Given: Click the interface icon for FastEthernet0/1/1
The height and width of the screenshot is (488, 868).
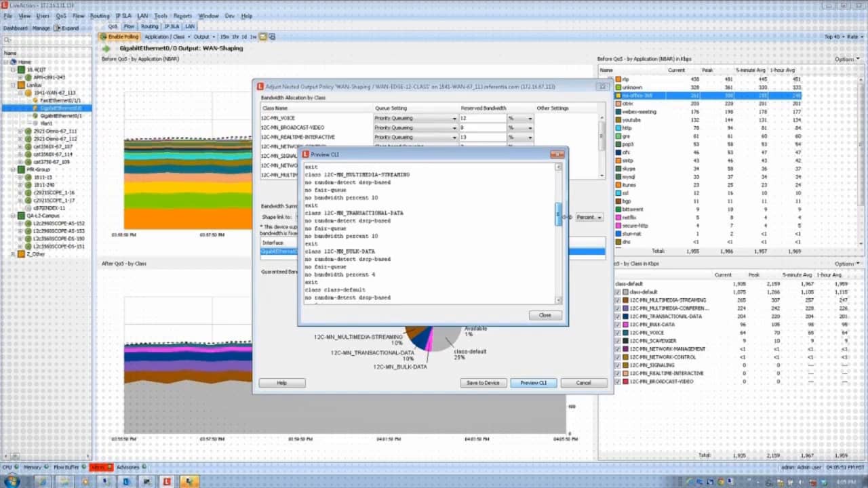Looking at the screenshot, I should (35, 100).
